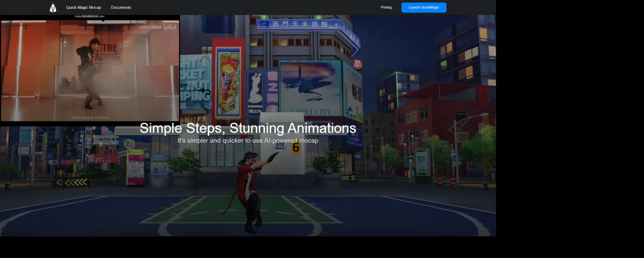The height and width of the screenshot is (258, 644).
Task: Click the AI-powered mocap subtitle text
Action: [x=247, y=141]
